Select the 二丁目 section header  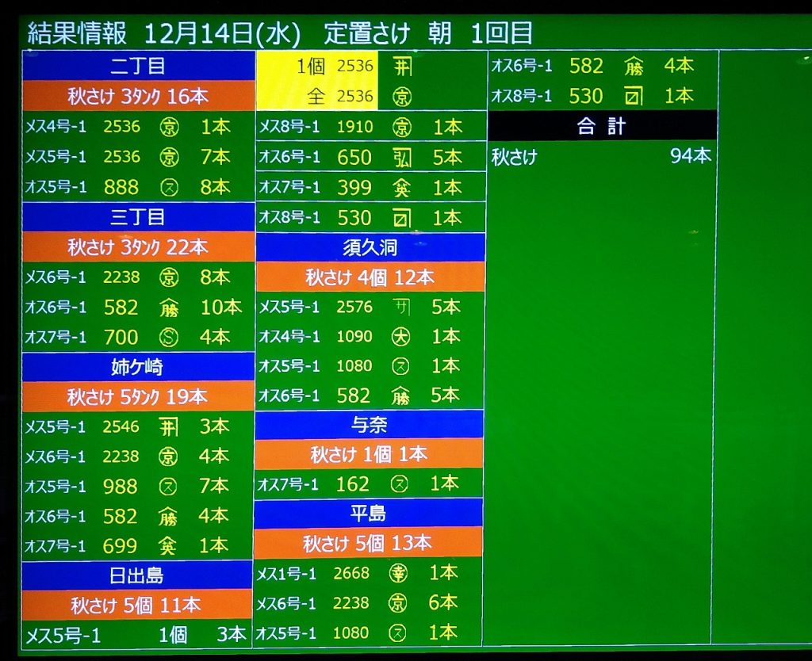[x=138, y=66]
